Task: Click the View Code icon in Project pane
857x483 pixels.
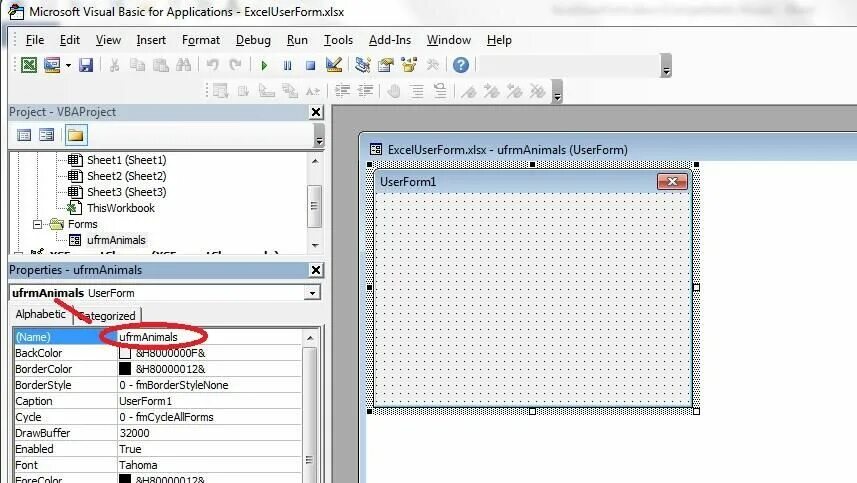Action: (24, 135)
